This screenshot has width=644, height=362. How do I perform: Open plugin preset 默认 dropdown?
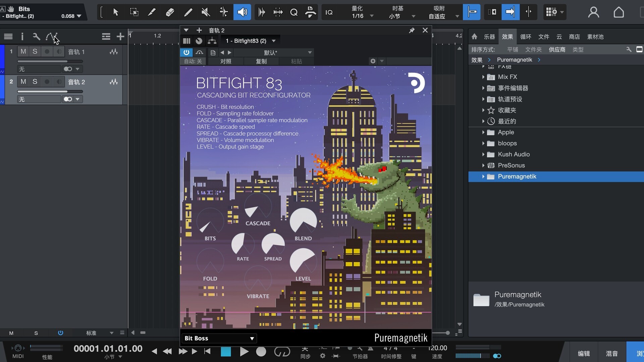click(x=273, y=52)
